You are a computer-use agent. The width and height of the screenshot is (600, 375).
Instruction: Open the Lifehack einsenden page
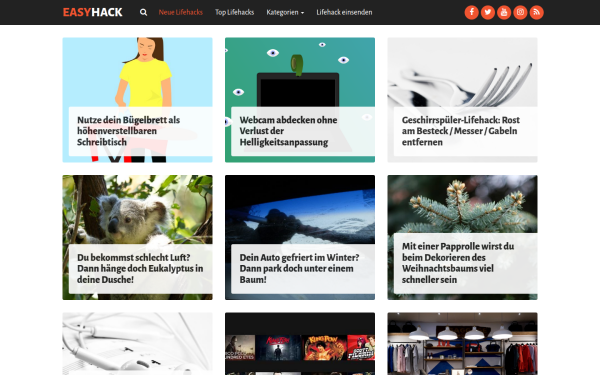[344, 12]
